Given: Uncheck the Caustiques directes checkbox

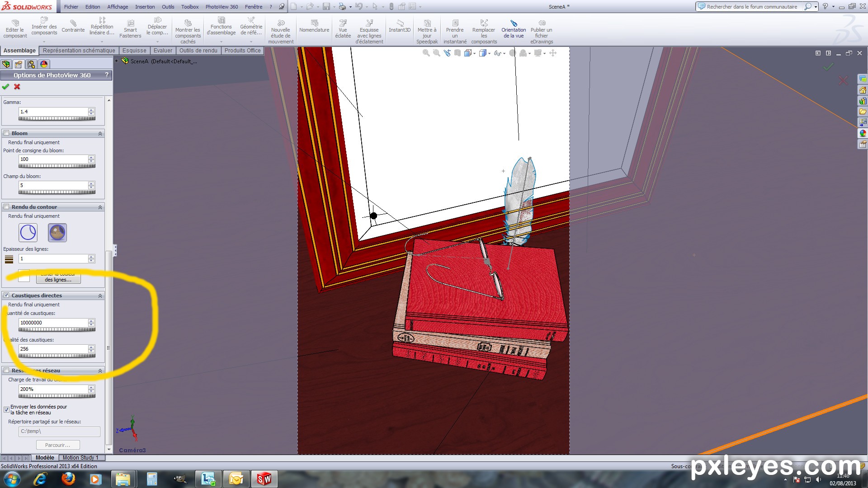Looking at the screenshot, I should tap(6, 296).
